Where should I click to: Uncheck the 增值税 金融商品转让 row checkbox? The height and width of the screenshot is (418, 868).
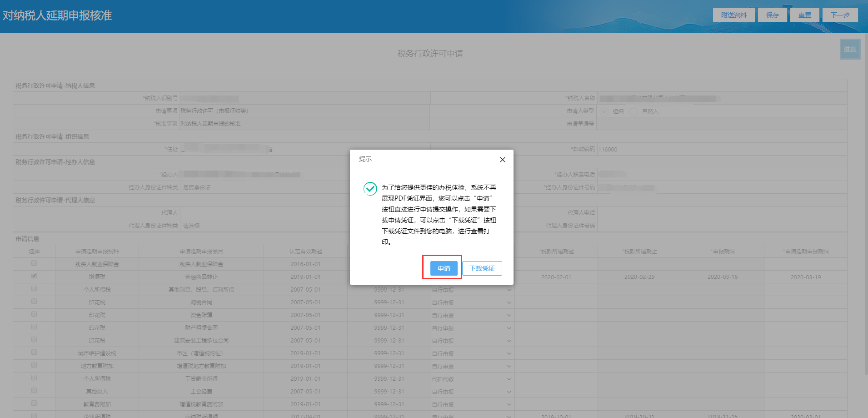point(34,276)
